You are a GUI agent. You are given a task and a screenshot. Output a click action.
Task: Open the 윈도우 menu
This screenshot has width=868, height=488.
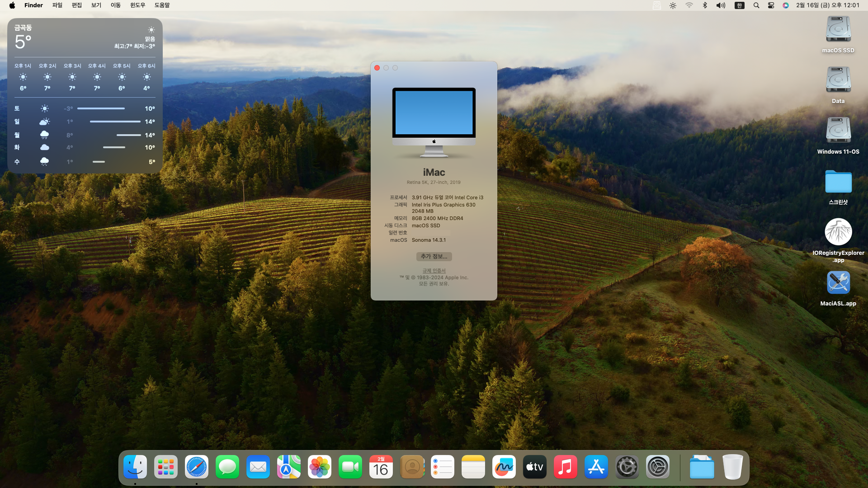click(x=138, y=5)
